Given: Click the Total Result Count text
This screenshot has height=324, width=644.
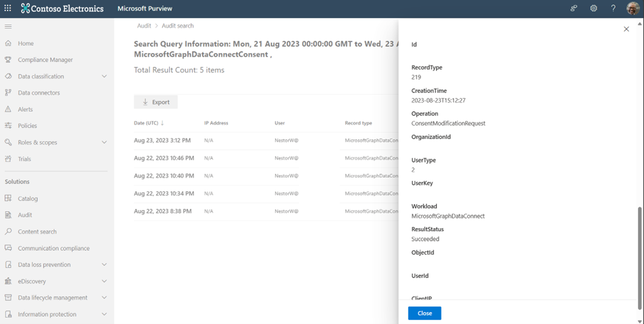Looking at the screenshot, I should pyautogui.click(x=179, y=70).
